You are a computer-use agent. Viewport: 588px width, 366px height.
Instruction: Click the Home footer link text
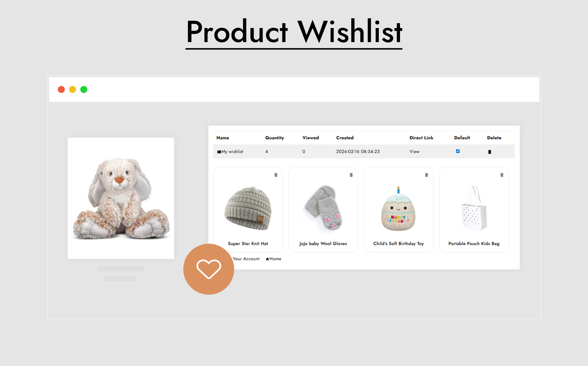(x=275, y=259)
